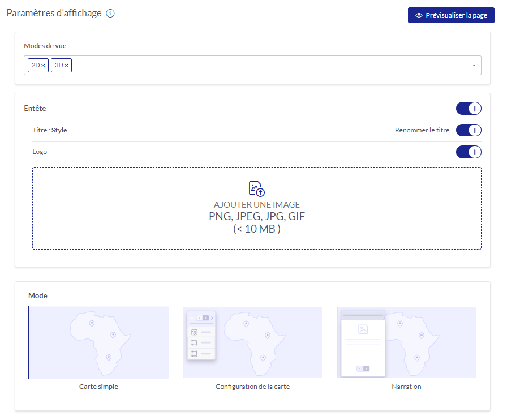Click the Mode section heading

[x=38, y=295]
